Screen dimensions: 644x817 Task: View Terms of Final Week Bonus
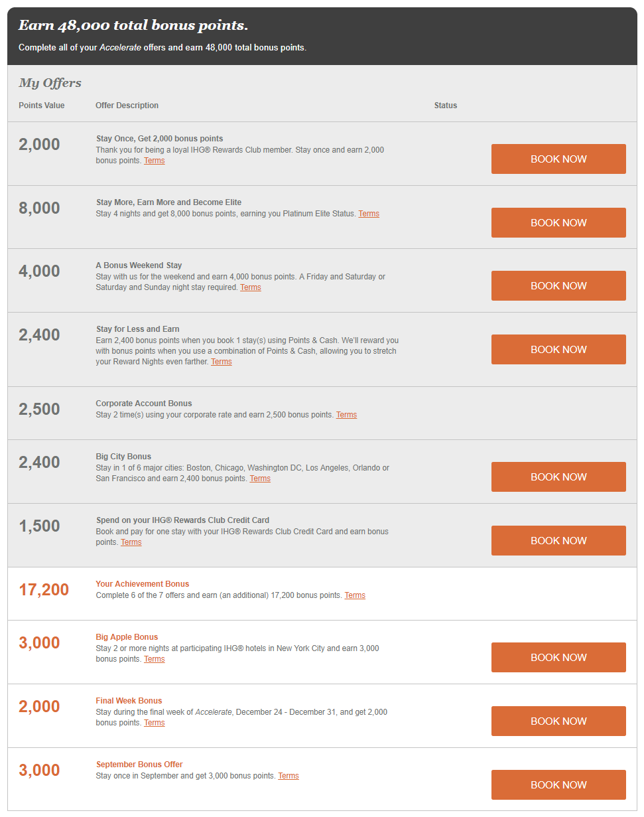tap(155, 723)
